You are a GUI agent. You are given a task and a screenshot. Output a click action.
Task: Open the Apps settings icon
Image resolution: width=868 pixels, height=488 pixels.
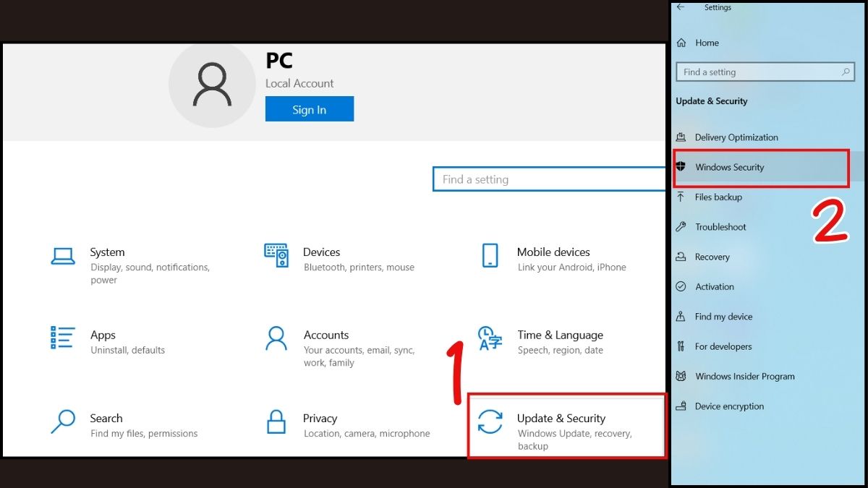(63, 338)
